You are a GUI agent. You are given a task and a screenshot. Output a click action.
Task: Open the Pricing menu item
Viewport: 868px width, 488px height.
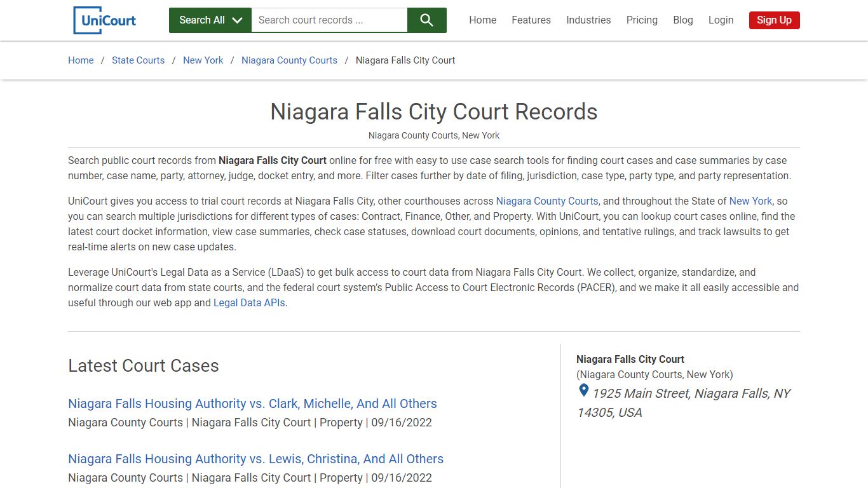pos(642,20)
